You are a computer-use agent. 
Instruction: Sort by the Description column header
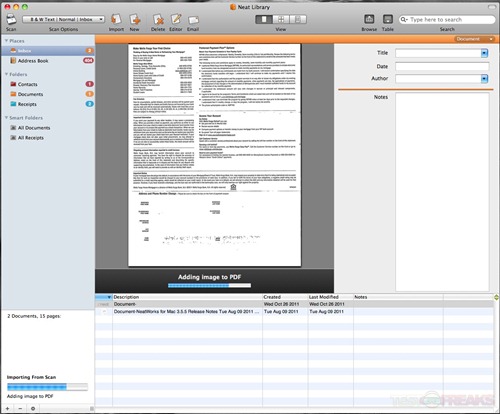coord(187,297)
